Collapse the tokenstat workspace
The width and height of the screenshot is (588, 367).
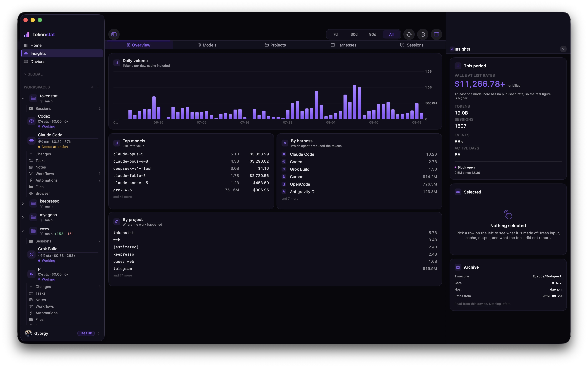point(23,98)
